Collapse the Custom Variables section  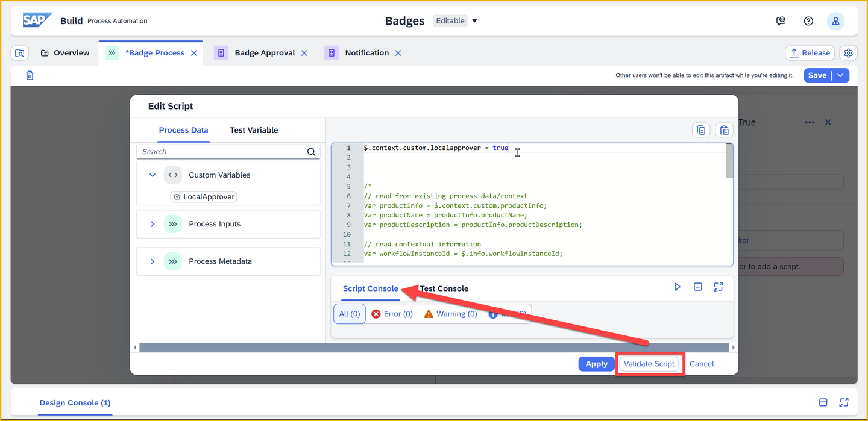(x=153, y=175)
